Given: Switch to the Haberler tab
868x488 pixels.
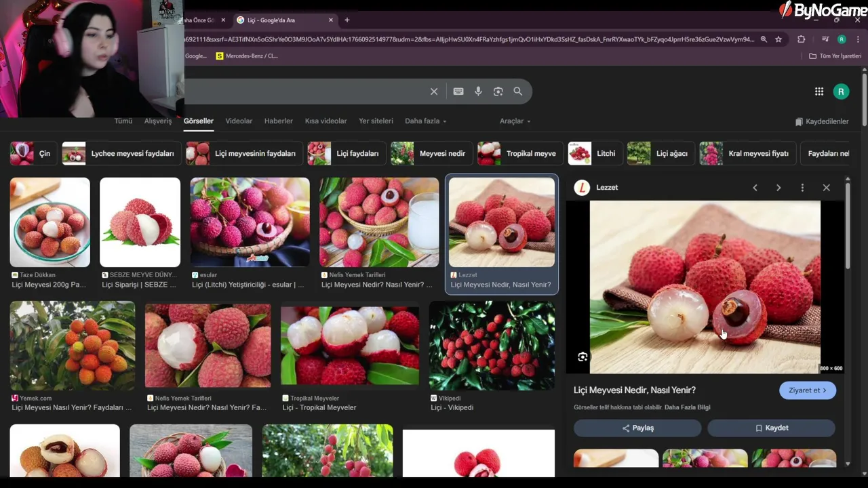Looking at the screenshot, I should (x=279, y=121).
